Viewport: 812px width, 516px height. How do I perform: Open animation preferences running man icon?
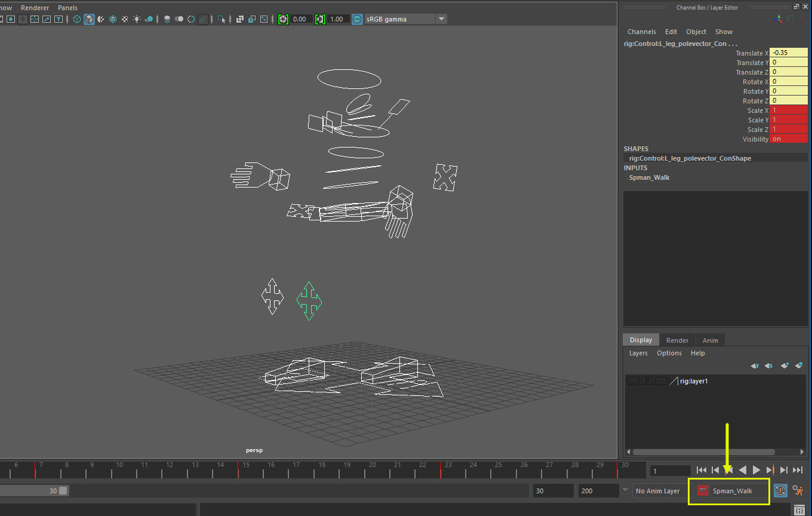point(798,490)
